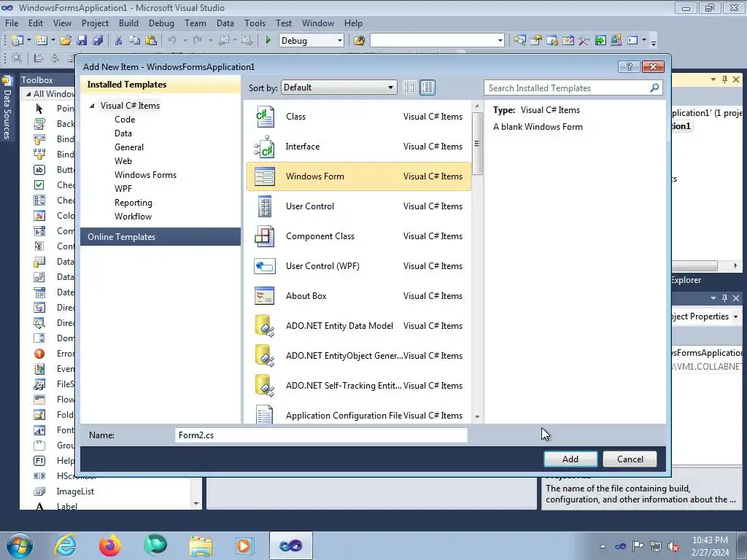Open the Debug menu
The width and height of the screenshot is (747, 560).
coord(161,23)
